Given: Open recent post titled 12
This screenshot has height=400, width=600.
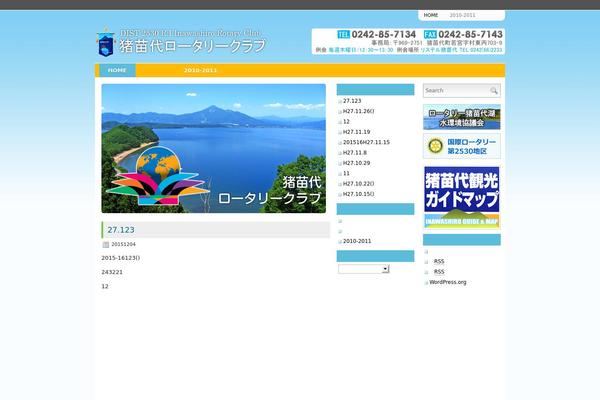Looking at the screenshot, I should 346,122.
